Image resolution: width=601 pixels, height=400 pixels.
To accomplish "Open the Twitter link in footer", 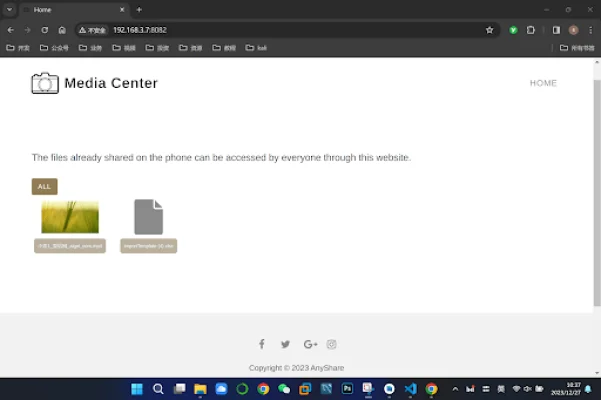I will point(285,344).
